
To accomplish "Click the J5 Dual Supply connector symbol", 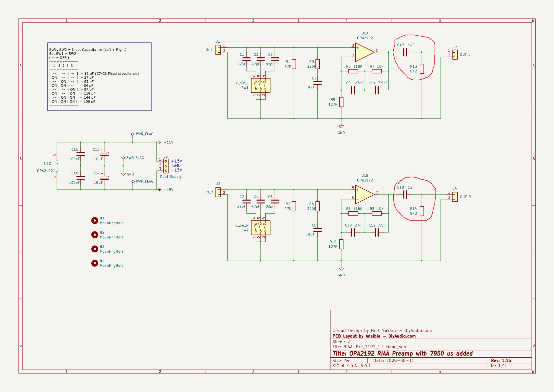I will pos(166,166).
